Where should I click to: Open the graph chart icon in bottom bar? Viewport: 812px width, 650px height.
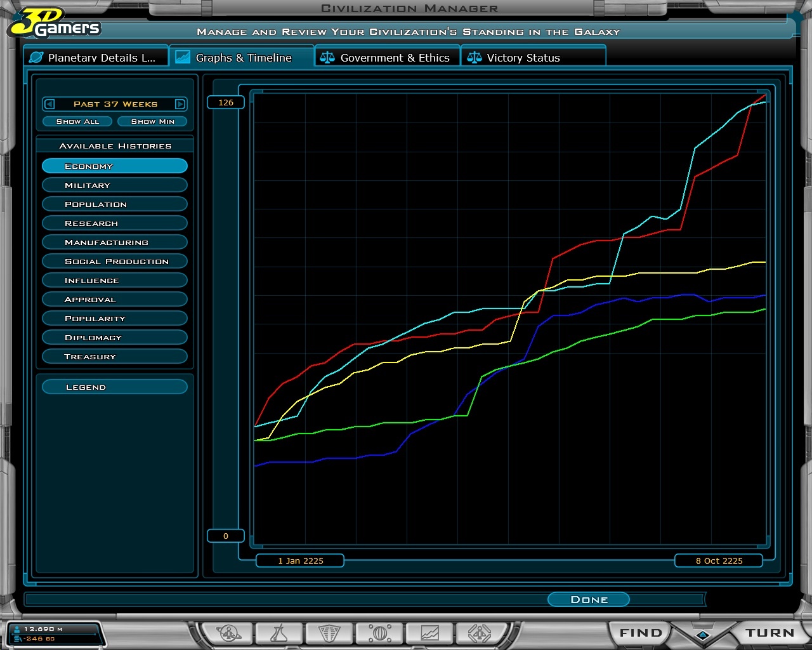(429, 633)
